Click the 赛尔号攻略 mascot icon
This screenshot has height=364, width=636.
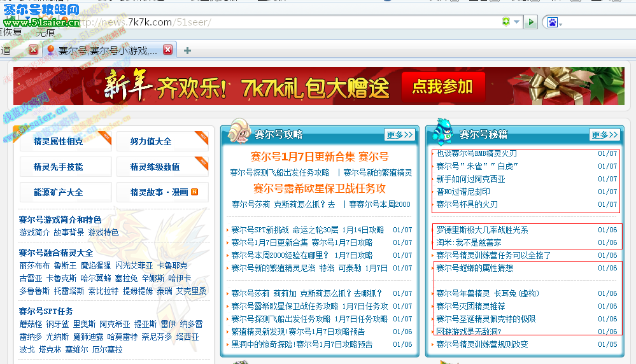click(x=239, y=131)
